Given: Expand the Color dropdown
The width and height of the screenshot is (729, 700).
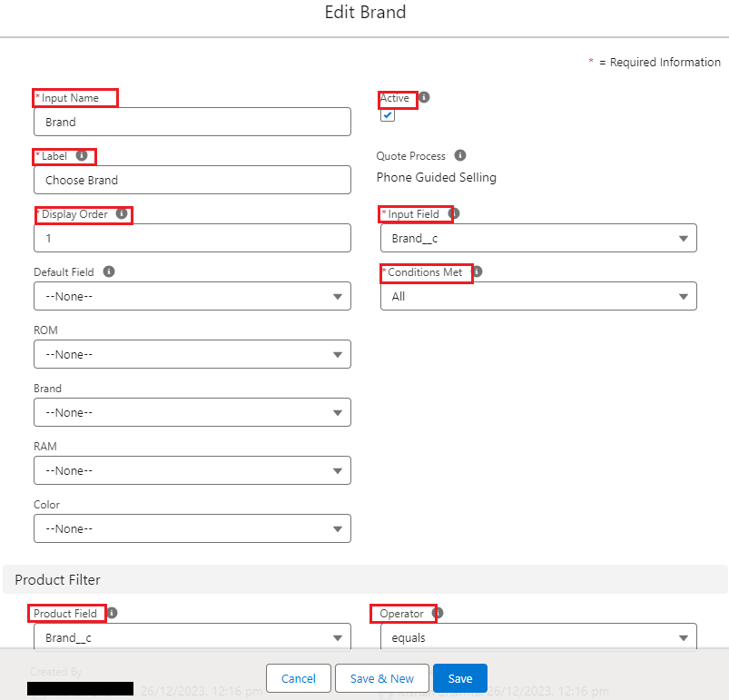Looking at the screenshot, I should [192, 528].
